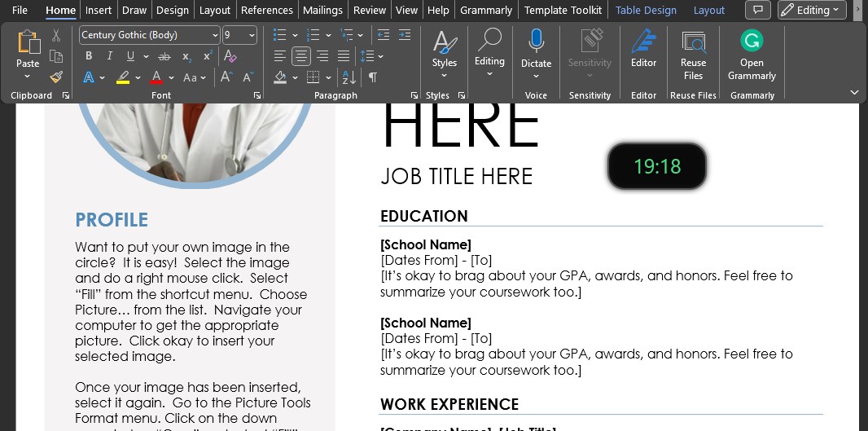Insert a numbered list
The height and width of the screenshot is (431, 868).
[313, 36]
